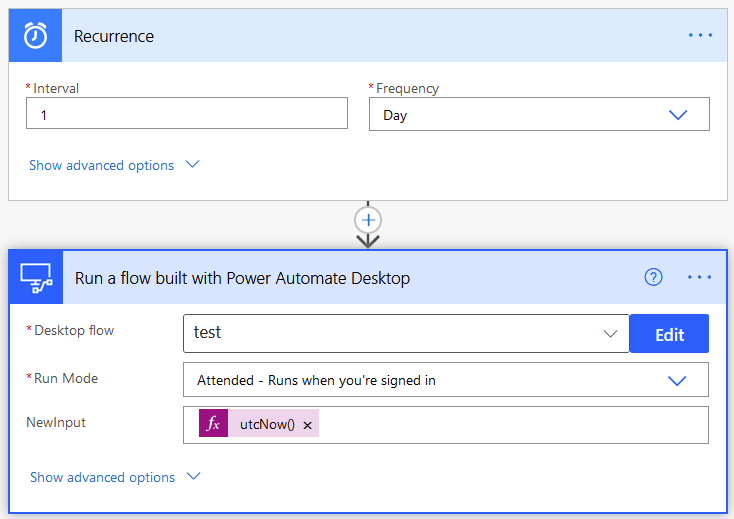Screen dimensions: 734x519
Task: Open help for Power Automate Desktop action
Action: (x=653, y=277)
